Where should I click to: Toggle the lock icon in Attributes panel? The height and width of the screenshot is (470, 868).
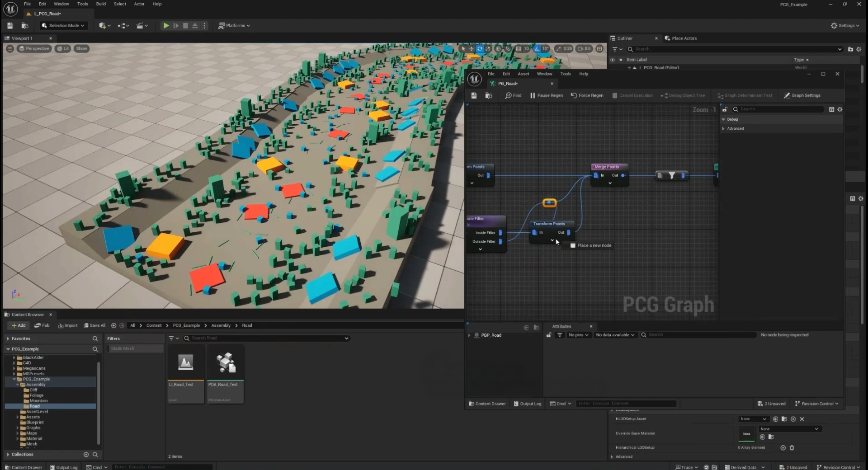(x=549, y=335)
